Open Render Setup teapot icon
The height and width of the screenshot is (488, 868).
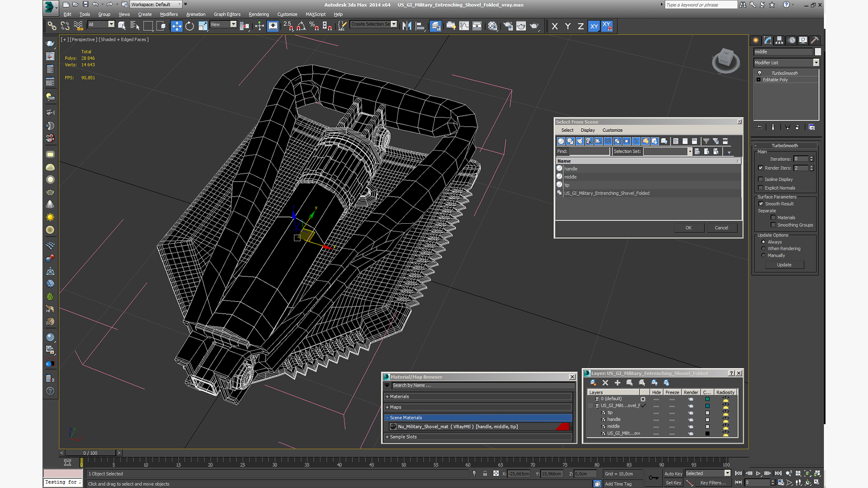pyautogui.click(x=508, y=26)
